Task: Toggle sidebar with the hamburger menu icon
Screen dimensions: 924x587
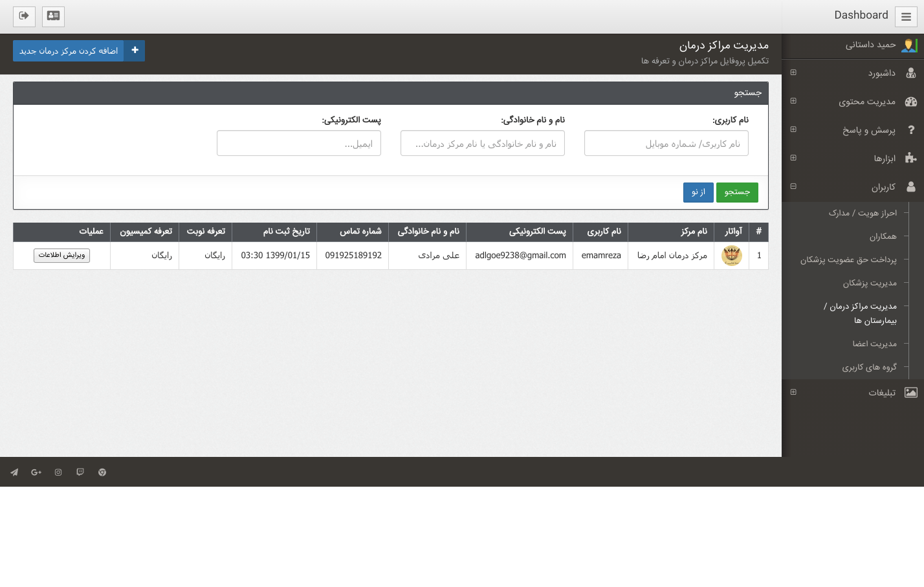Action: (906, 17)
